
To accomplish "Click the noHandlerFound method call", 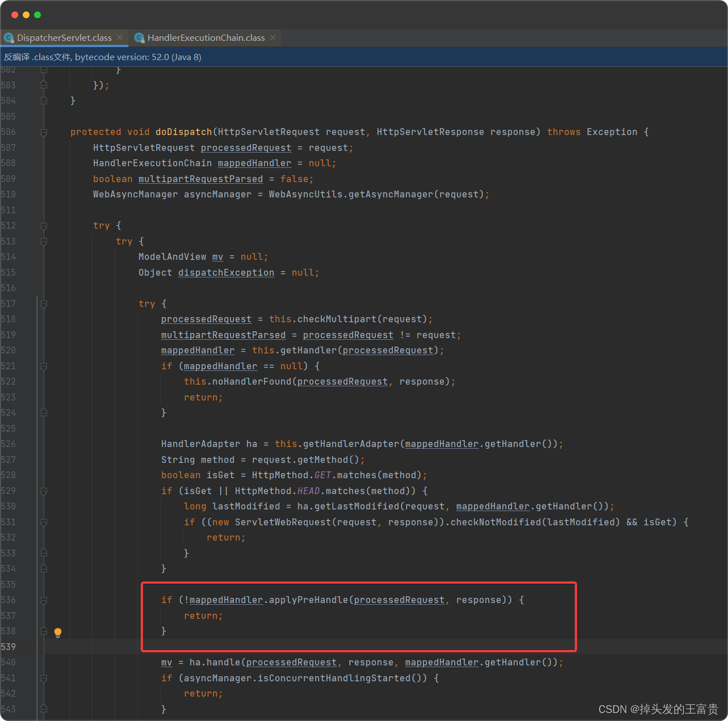I will [x=251, y=381].
